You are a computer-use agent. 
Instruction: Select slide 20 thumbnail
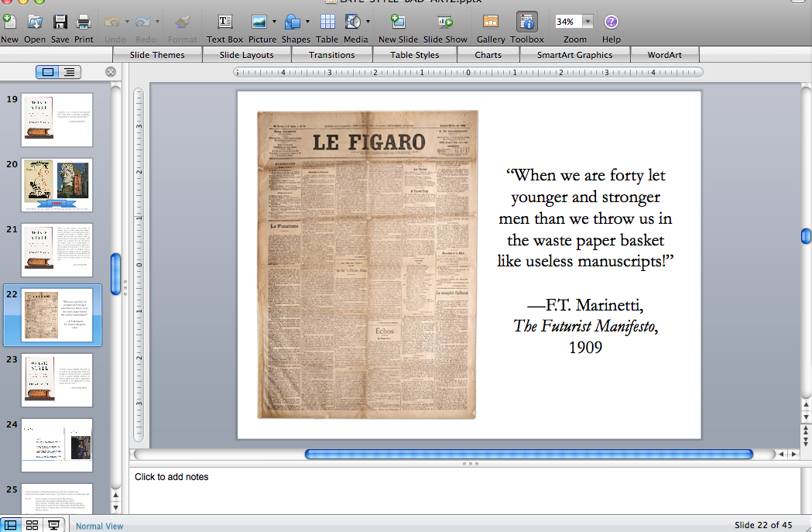click(57, 185)
